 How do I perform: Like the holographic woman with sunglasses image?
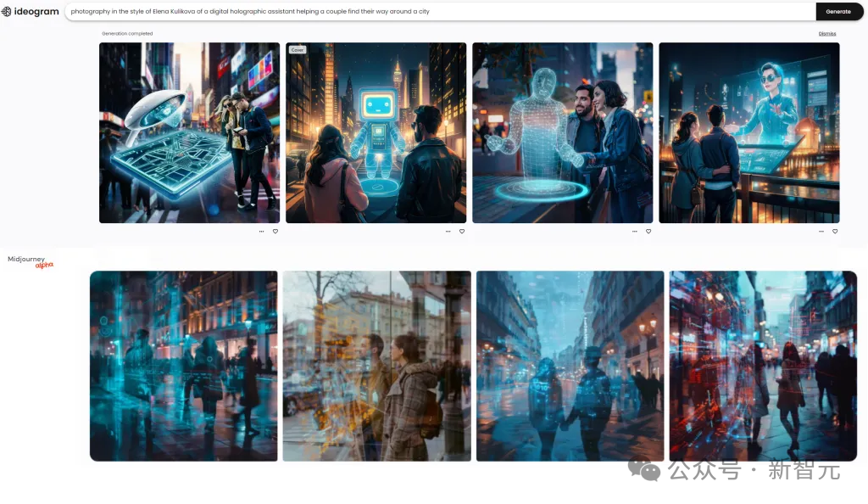(x=835, y=231)
